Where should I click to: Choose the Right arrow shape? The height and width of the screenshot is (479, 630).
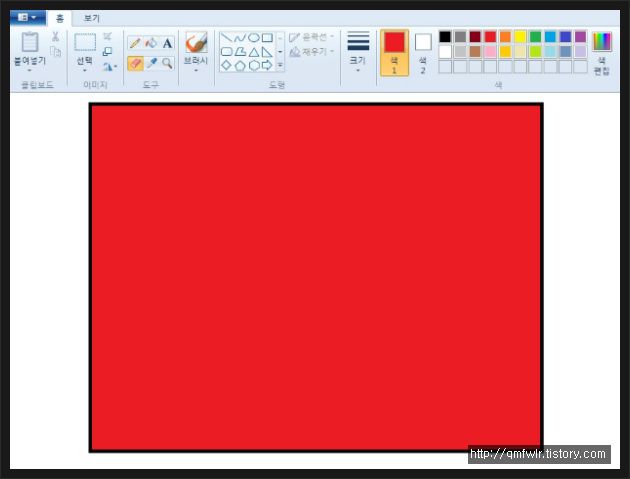click(267, 65)
